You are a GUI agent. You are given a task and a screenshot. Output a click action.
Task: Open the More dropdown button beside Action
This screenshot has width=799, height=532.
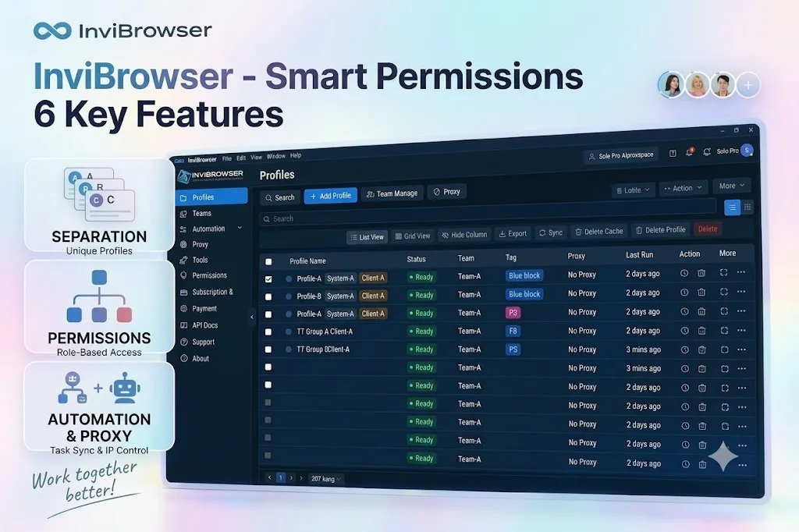point(732,186)
